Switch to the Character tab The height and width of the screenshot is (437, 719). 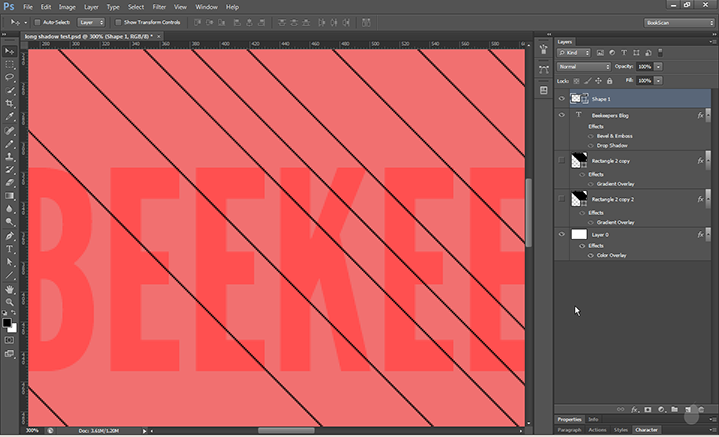[x=646, y=429]
